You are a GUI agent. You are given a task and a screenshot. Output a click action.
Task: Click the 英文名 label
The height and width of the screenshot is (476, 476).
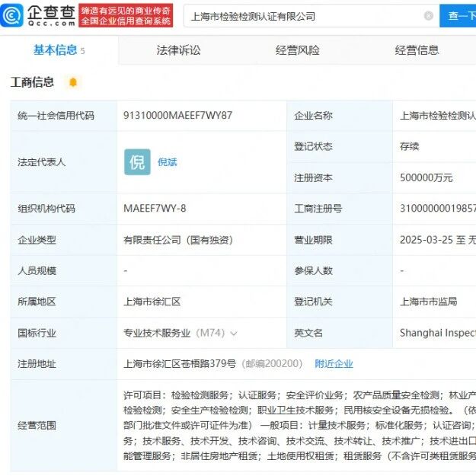[x=308, y=334]
